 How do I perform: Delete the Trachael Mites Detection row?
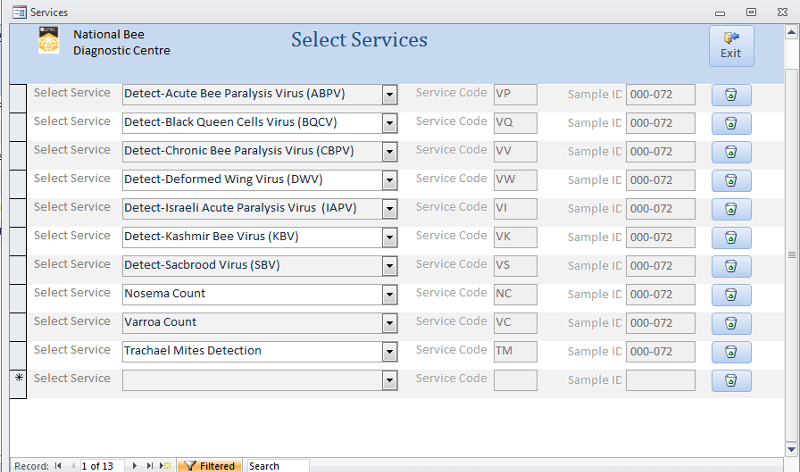click(731, 352)
